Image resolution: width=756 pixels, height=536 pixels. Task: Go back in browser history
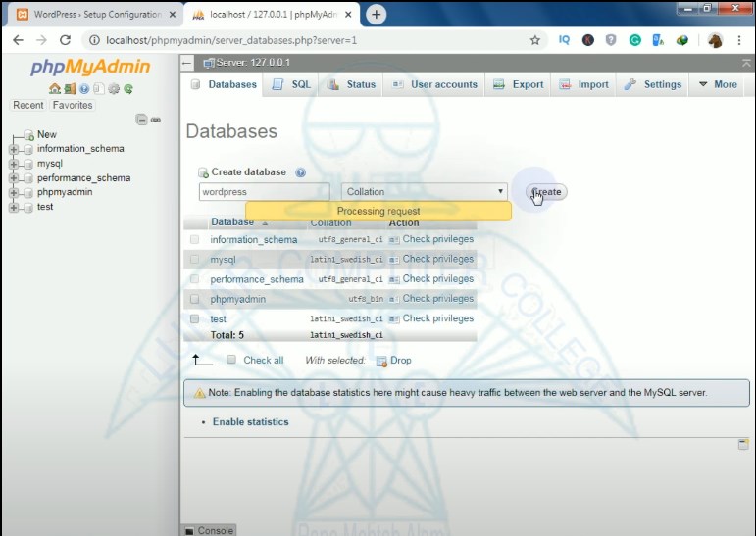point(18,40)
